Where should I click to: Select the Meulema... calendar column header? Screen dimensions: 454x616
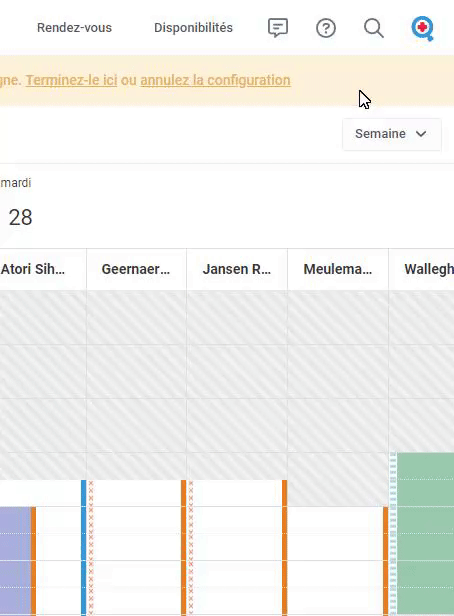tap(338, 270)
